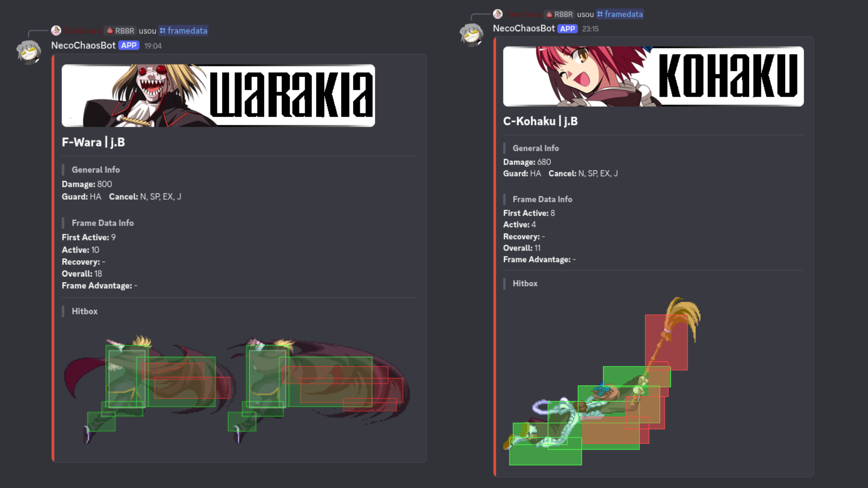Select the embed title 'F-Wara | j.B'
The height and width of the screenshot is (488, 868).
93,142
